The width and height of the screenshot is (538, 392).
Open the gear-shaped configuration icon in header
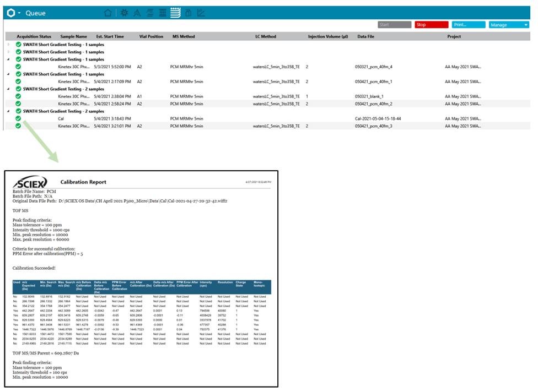pos(124,13)
